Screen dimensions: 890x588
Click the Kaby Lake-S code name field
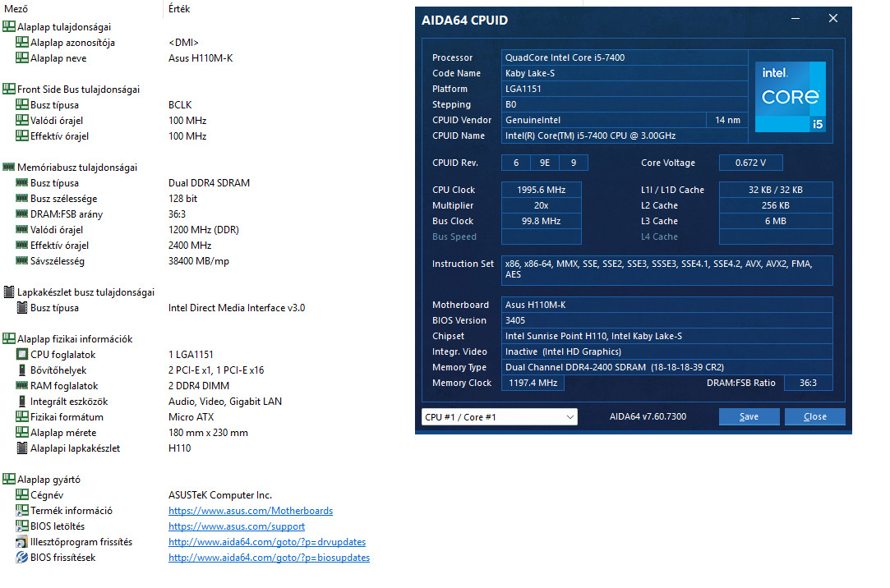click(x=625, y=73)
